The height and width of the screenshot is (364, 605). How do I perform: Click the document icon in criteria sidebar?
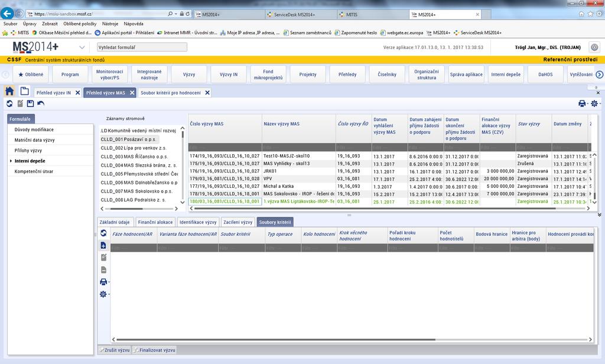103,270
